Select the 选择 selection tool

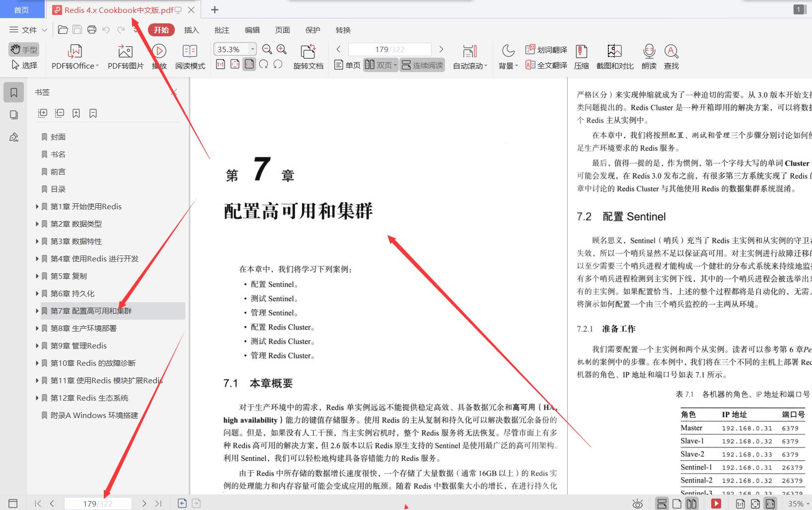click(x=24, y=65)
